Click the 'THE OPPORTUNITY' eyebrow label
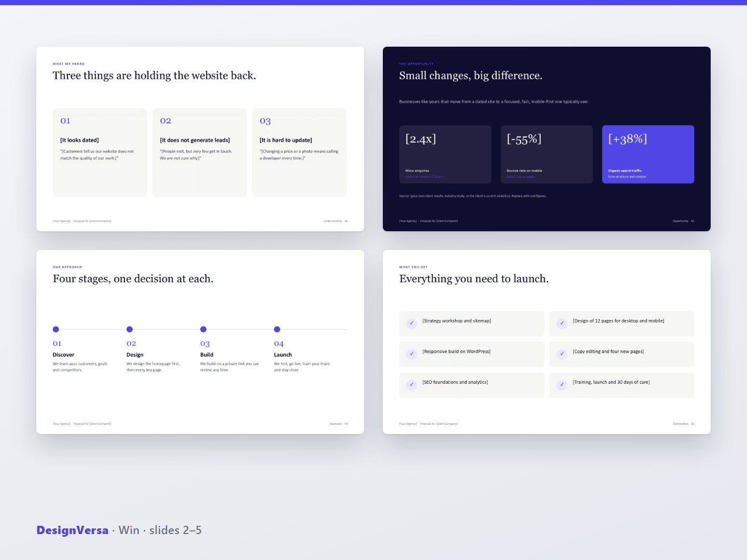747x560 pixels. tap(417, 64)
